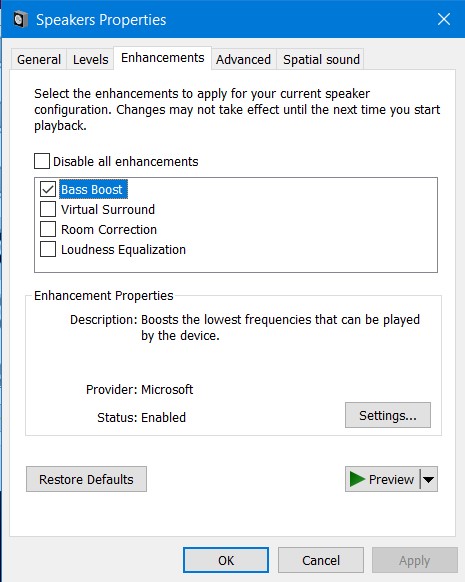Enable the Room Correction checkbox

[x=48, y=229]
